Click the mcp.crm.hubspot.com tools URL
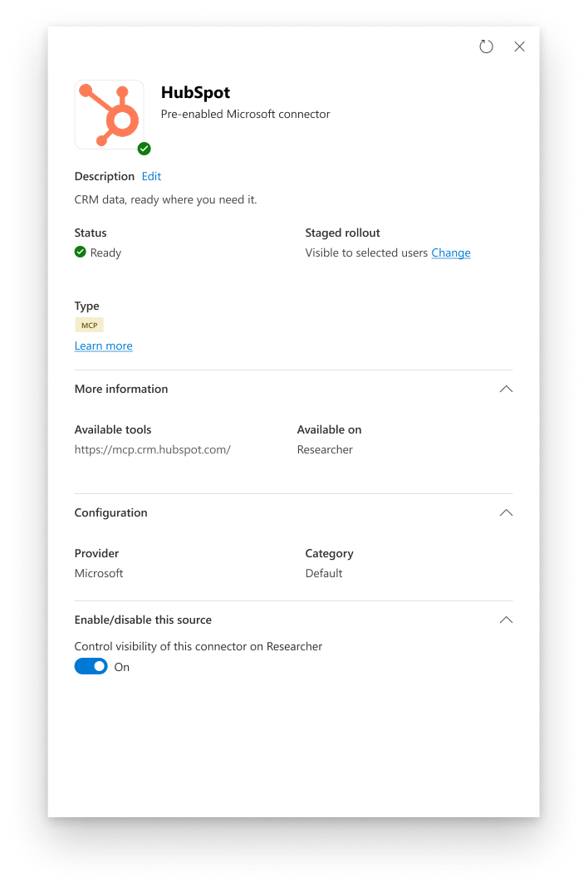This screenshot has width=588, height=887. 153,449
